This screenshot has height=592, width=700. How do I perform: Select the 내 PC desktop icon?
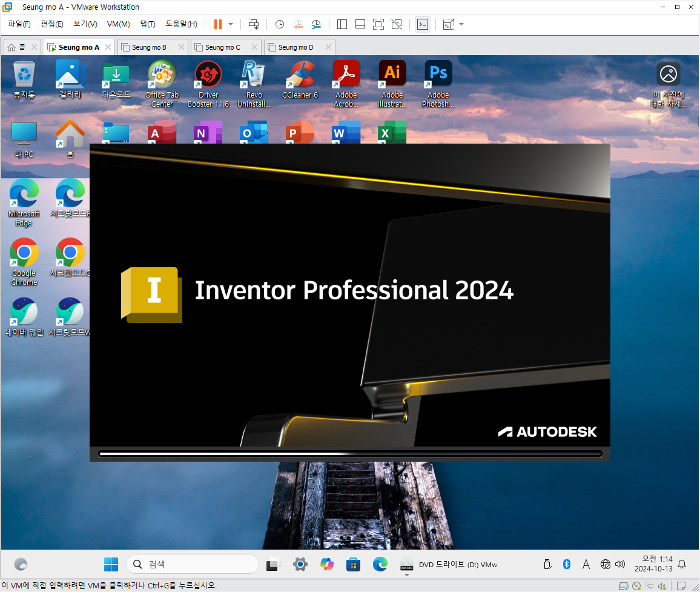pos(24,140)
